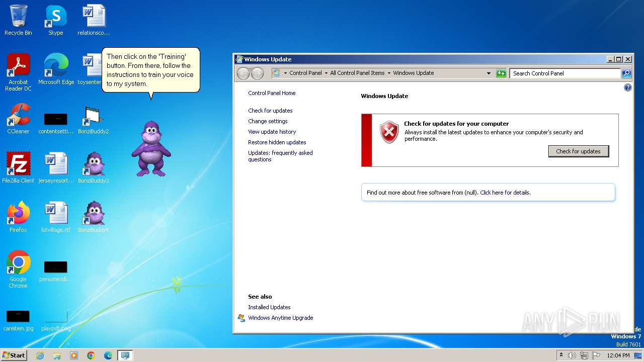The image size is (644, 362).
Task: Select the contentsetti file icon
Action: 56,123
